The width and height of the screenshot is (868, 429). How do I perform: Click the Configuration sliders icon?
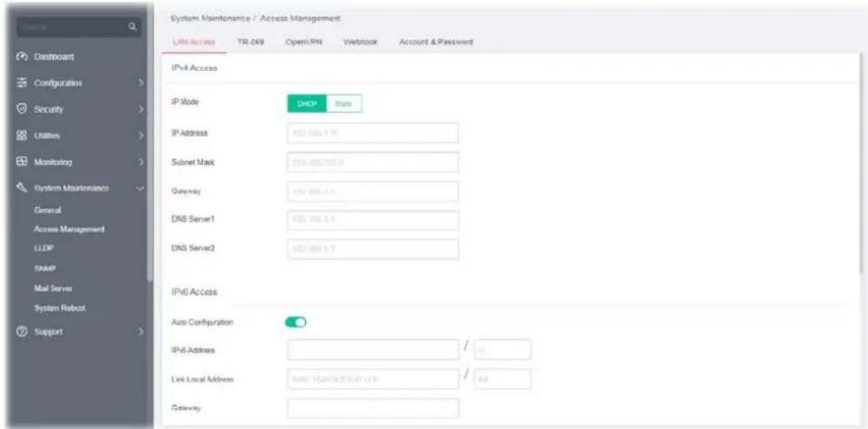tap(23, 83)
